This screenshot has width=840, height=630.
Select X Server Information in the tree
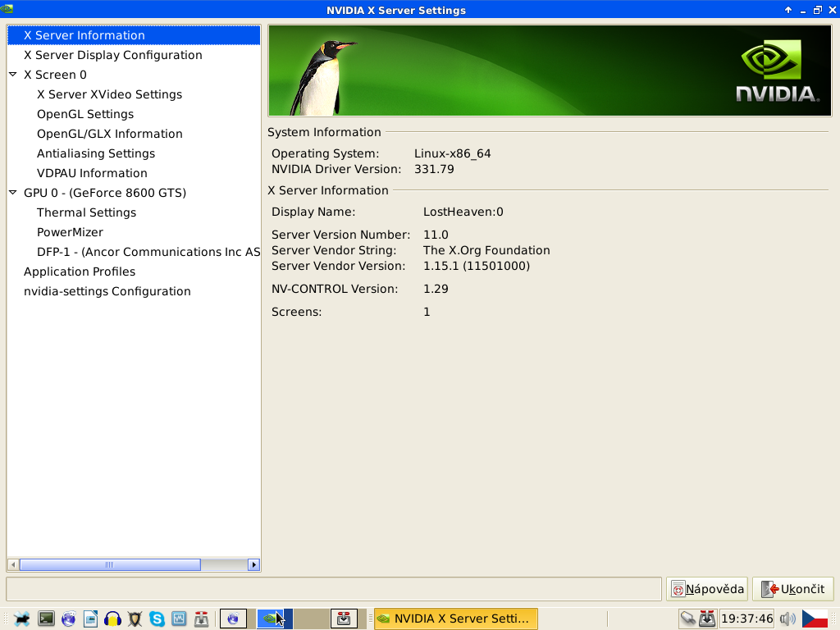(x=134, y=35)
